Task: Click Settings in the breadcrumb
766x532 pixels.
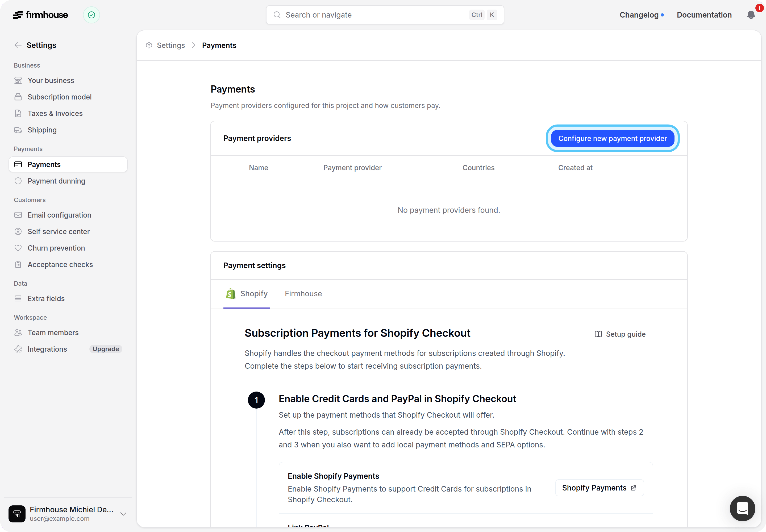Action: 171,45
